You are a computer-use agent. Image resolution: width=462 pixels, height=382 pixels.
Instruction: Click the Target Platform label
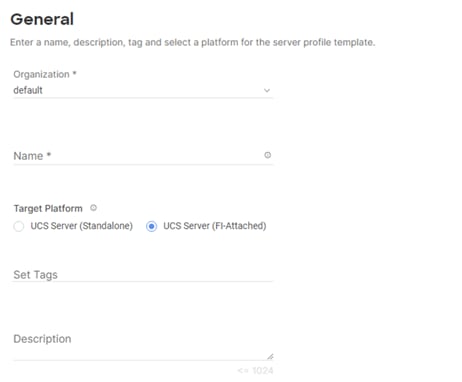pyautogui.click(x=48, y=209)
